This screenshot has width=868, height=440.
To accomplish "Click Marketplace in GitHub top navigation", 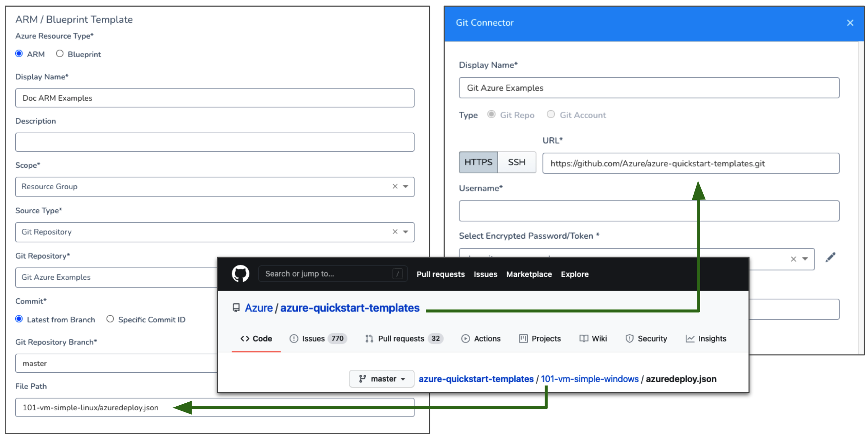I will pos(529,274).
